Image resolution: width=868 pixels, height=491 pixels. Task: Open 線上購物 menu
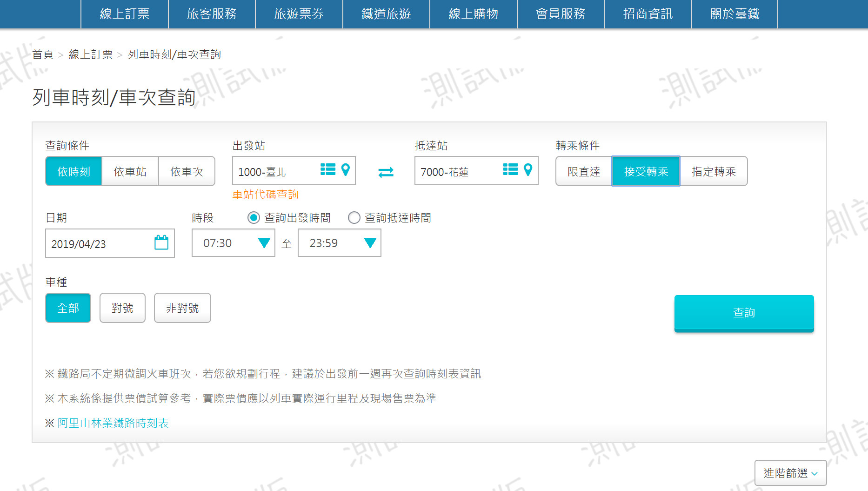coord(474,14)
